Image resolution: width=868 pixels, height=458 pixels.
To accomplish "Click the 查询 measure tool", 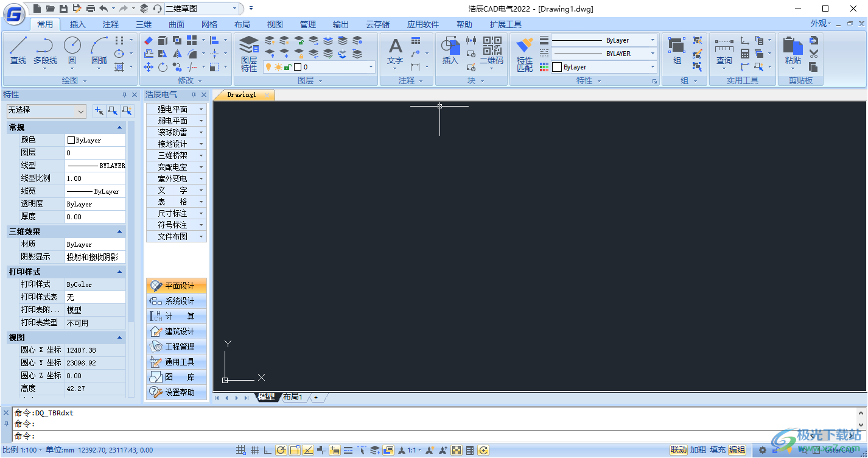I will click(724, 51).
